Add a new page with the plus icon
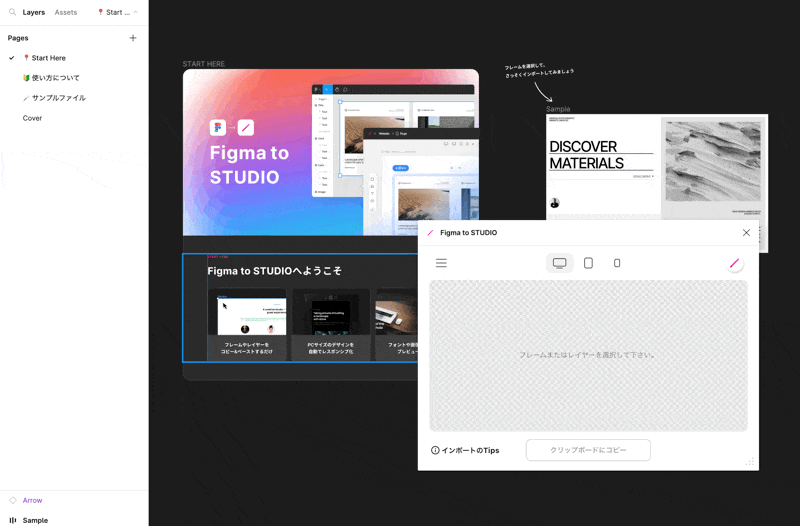This screenshot has width=800, height=526. [133, 38]
